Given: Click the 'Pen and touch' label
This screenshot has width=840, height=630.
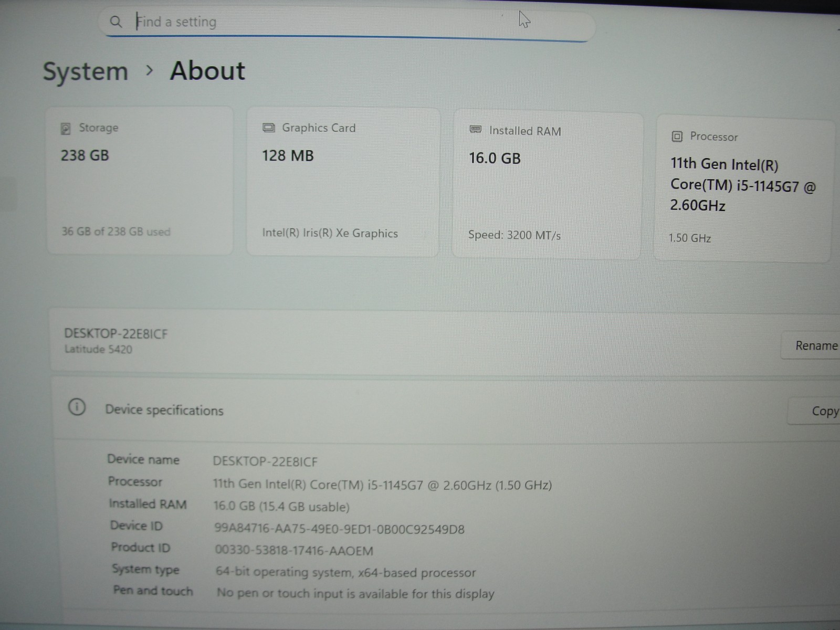Looking at the screenshot, I should coord(153,591).
